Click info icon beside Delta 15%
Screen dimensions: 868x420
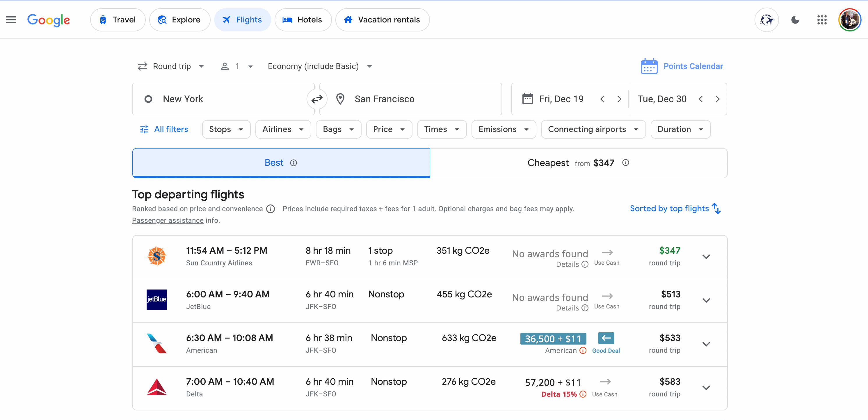pyautogui.click(x=583, y=394)
